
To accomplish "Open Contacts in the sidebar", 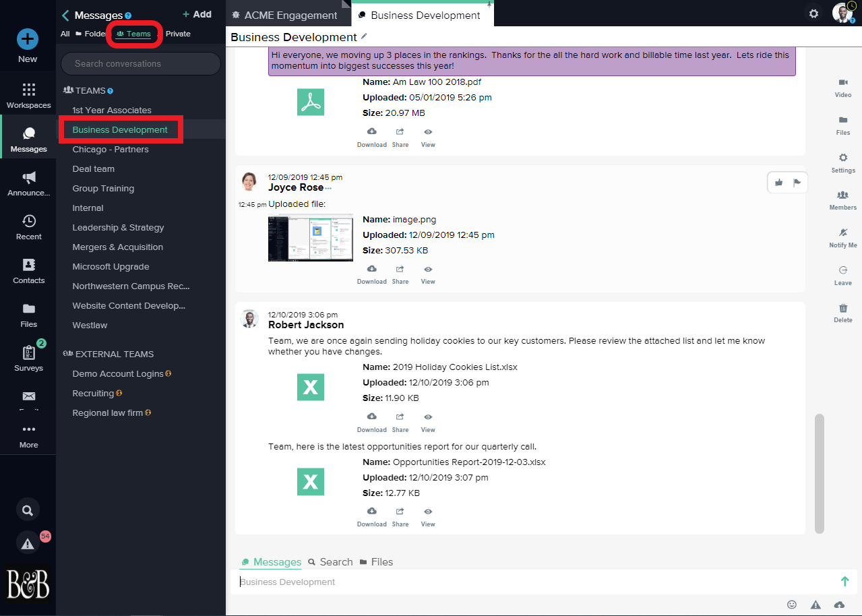I will pos(28,271).
